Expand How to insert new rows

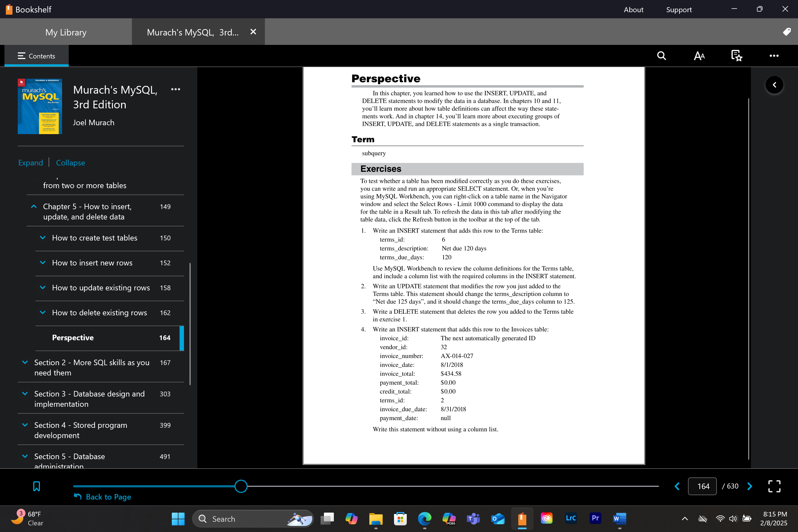tap(43, 263)
